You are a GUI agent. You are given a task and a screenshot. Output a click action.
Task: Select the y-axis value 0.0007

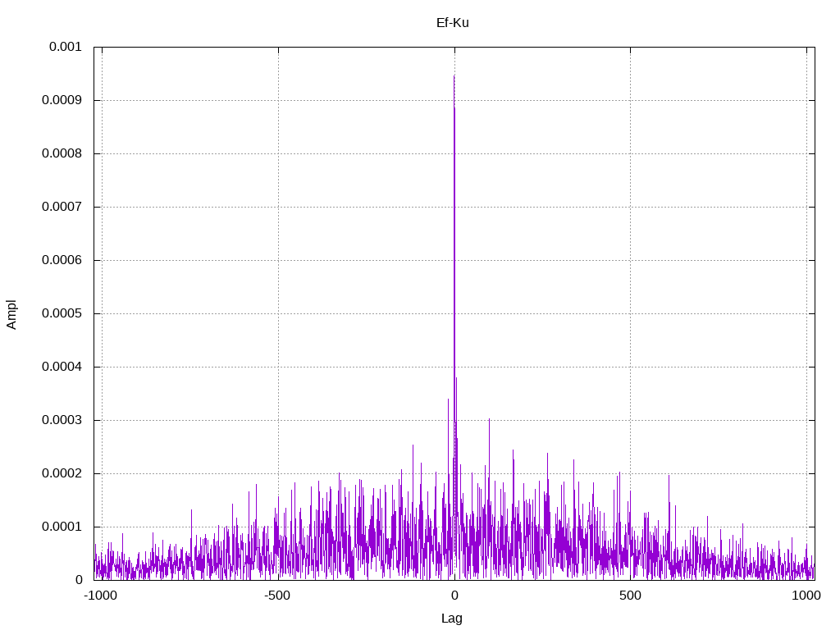(x=62, y=207)
